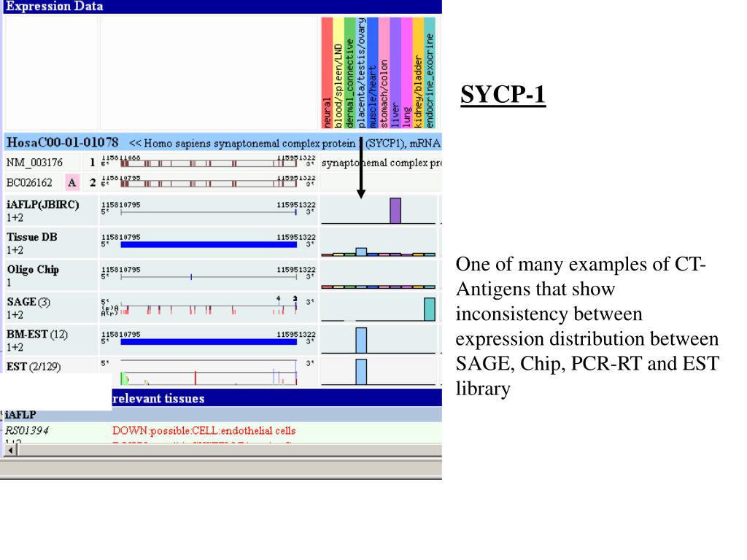Click the Expression Data header bar

pos(222,7)
